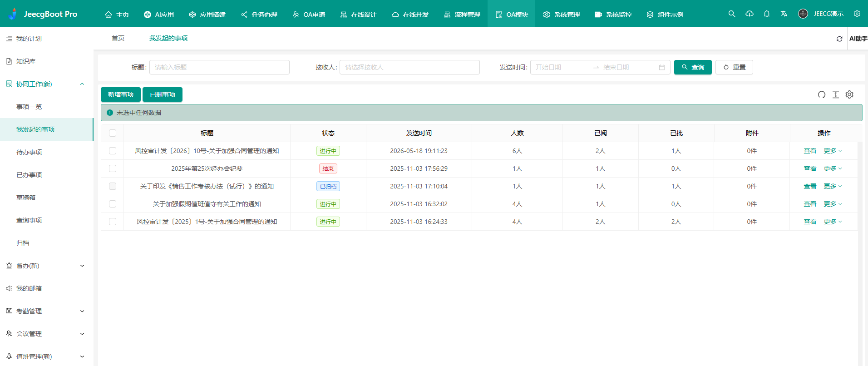This screenshot has width=868, height=366.
Task: Open 更多 dropdown for 2025年第25次经办会纪要 row
Action: [x=833, y=168]
